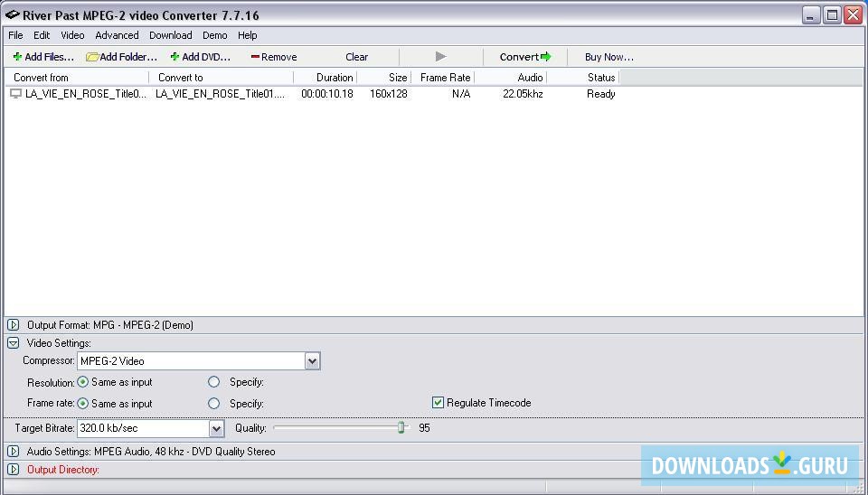Click the app icon in the title bar
This screenshot has height=495, width=868.
coord(12,15)
